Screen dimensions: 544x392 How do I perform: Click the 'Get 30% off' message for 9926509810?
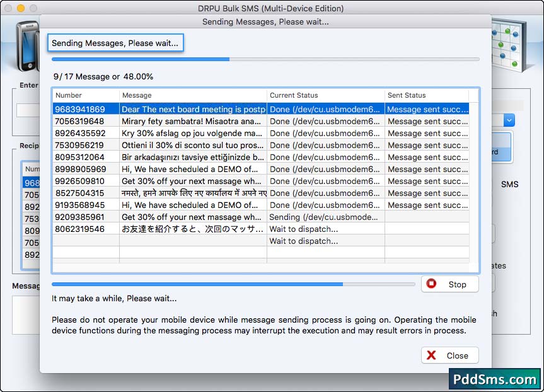[x=194, y=181]
